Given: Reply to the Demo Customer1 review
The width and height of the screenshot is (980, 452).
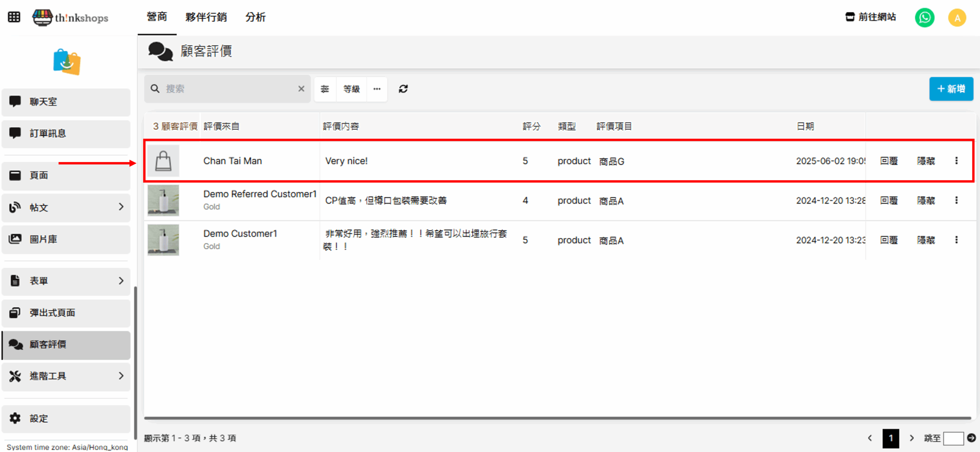Looking at the screenshot, I should (x=889, y=240).
